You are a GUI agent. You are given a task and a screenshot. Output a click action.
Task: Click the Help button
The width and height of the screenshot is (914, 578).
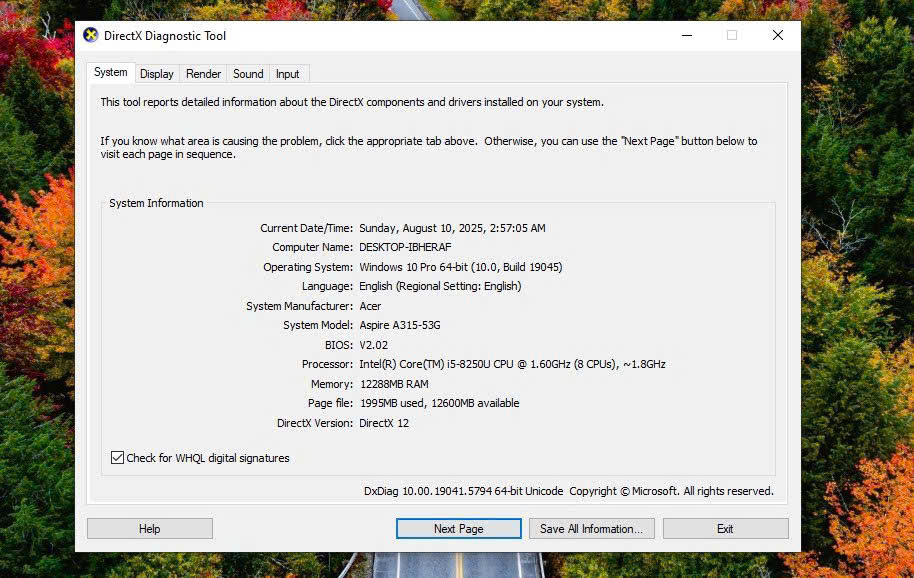click(150, 528)
